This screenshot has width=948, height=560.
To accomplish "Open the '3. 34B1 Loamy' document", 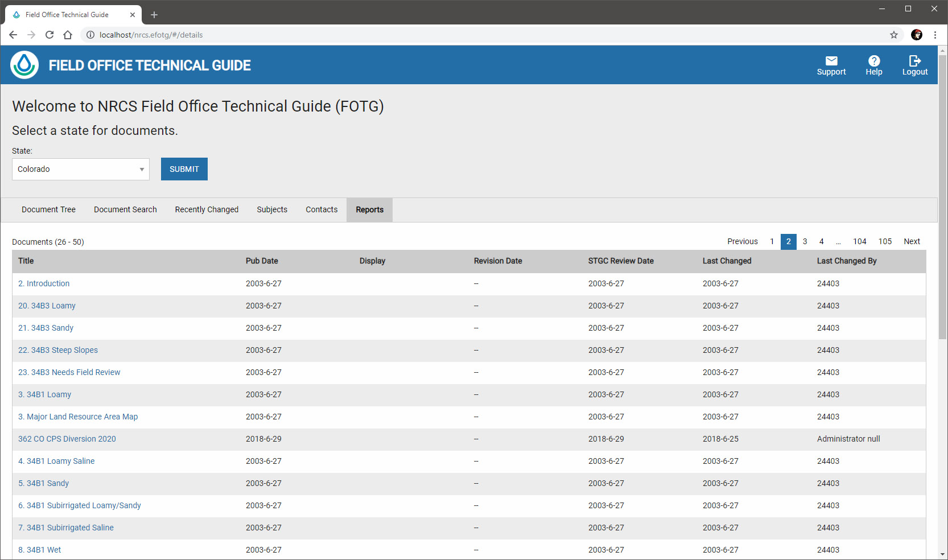I will (x=44, y=394).
